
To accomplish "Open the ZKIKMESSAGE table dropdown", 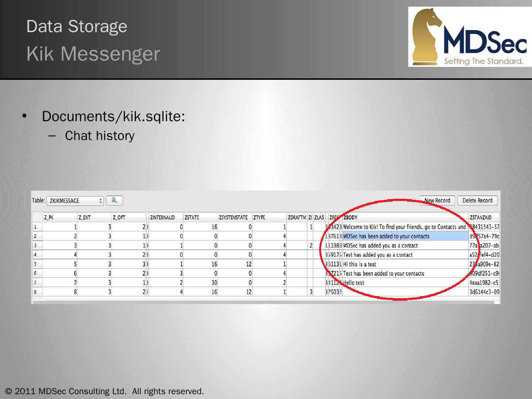I will [75, 201].
